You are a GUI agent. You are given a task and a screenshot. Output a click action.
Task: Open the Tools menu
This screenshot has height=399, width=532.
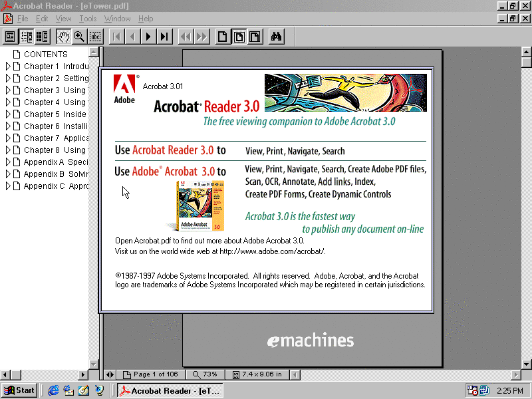[x=88, y=19]
